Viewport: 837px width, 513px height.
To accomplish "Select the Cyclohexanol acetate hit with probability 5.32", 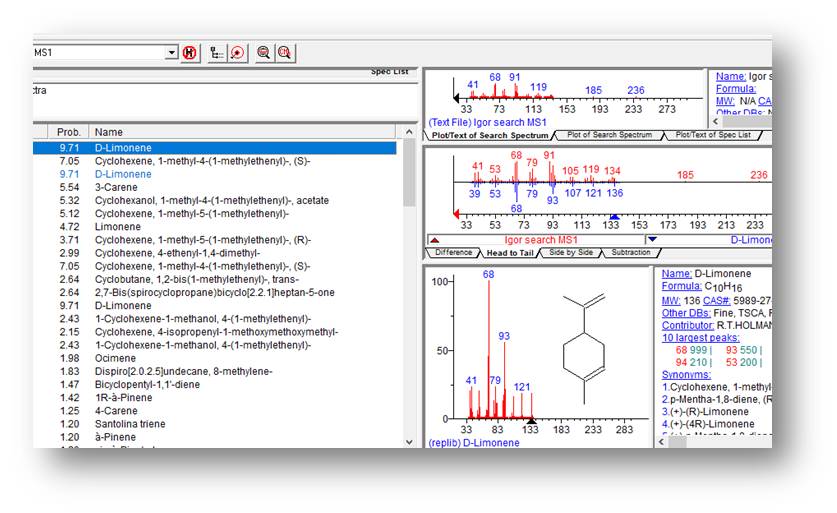I will (215, 201).
